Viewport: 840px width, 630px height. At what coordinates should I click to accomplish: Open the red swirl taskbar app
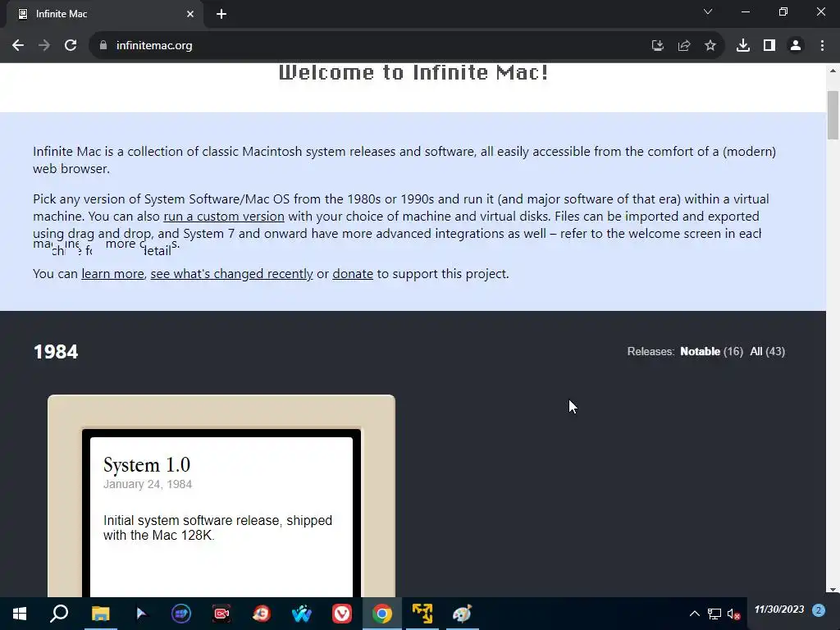262,614
